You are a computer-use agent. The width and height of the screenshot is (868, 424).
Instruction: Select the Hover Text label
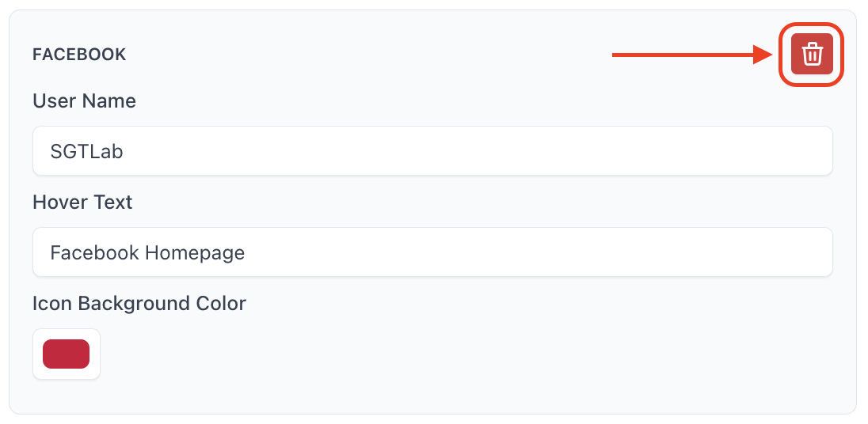82,203
